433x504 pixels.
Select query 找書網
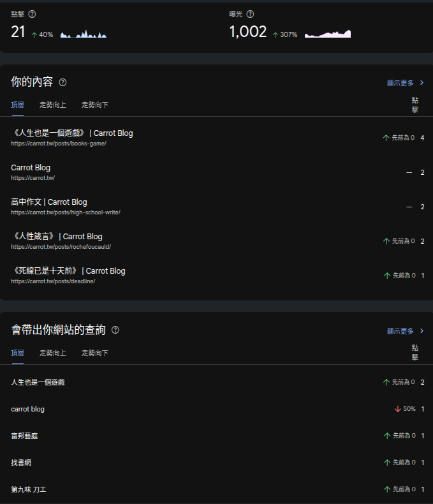(21, 463)
